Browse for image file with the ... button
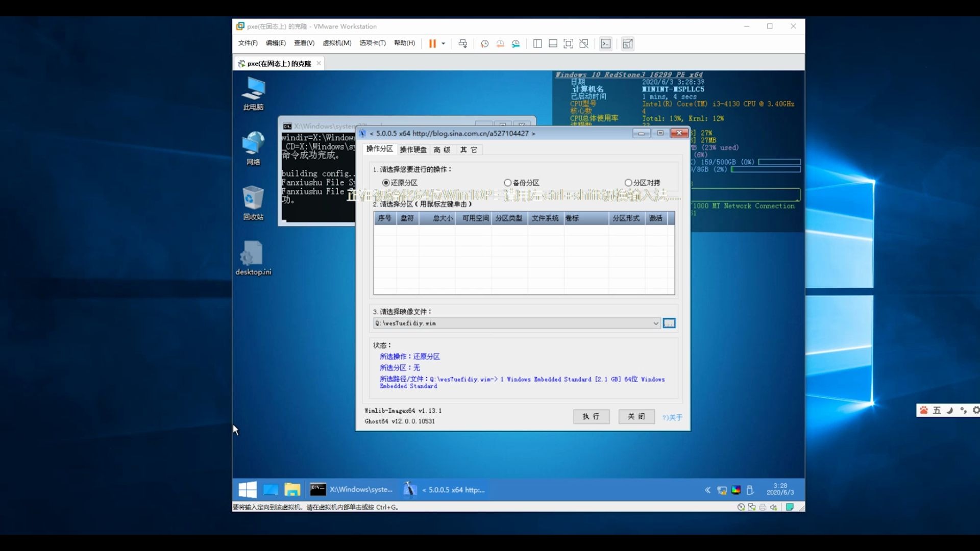The image size is (980, 551). coord(669,323)
